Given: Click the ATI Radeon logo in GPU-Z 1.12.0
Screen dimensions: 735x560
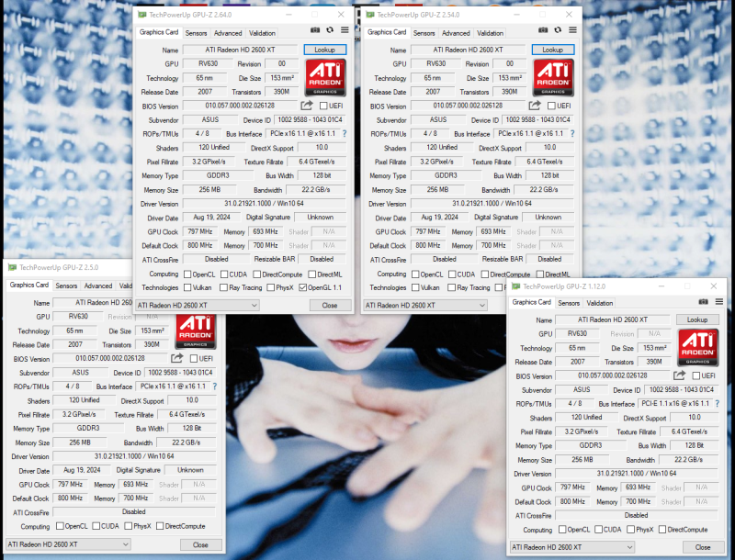Looking at the screenshot, I should point(698,347).
